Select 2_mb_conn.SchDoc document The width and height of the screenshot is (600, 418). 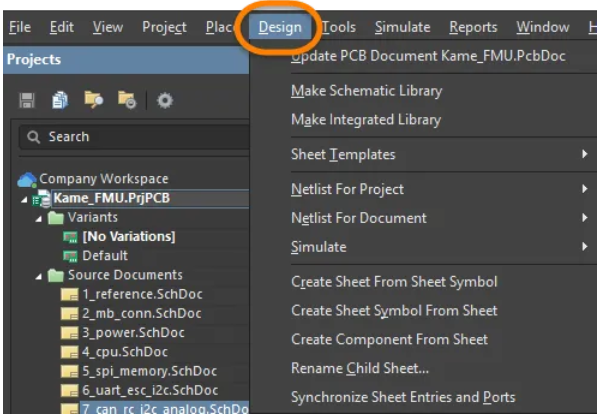(142, 314)
